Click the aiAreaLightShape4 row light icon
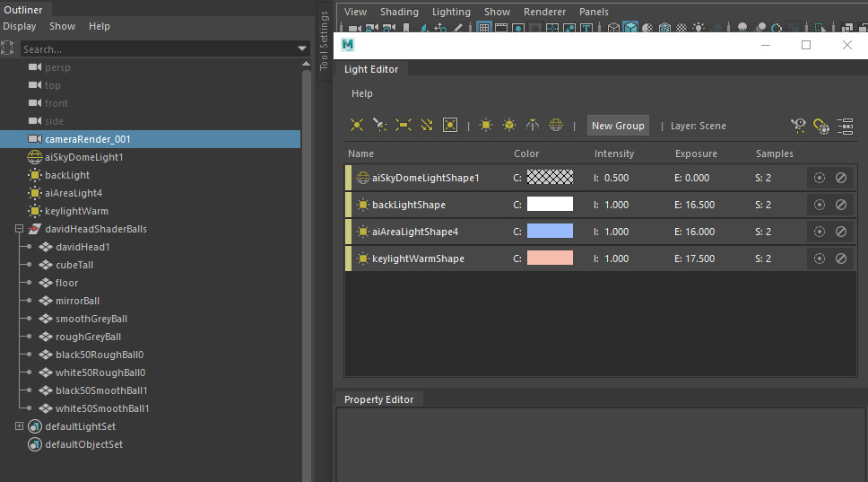868x482 pixels. pyautogui.click(x=362, y=232)
